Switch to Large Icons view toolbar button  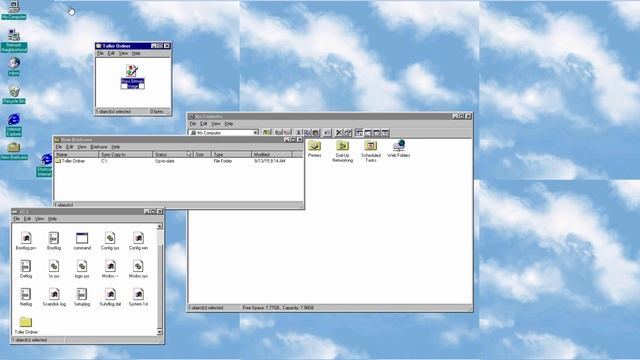click(x=359, y=133)
